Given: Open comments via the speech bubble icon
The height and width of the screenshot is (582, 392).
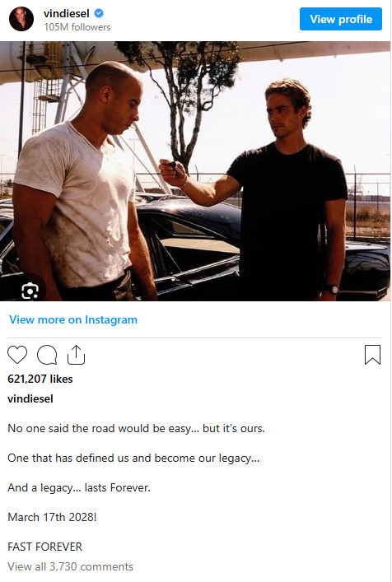Looking at the screenshot, I should click(x=47, y=355).
